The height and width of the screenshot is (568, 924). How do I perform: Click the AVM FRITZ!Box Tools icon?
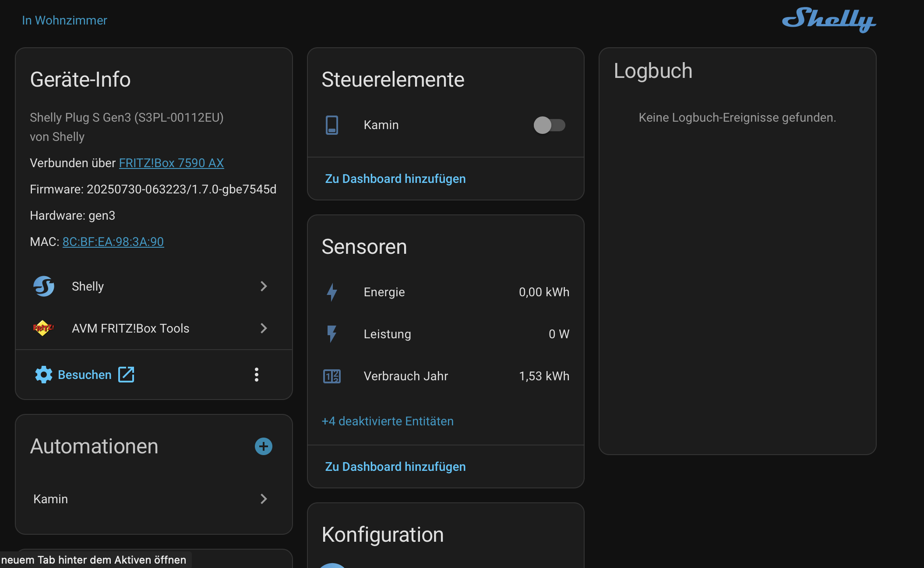[x=43, y=328]
